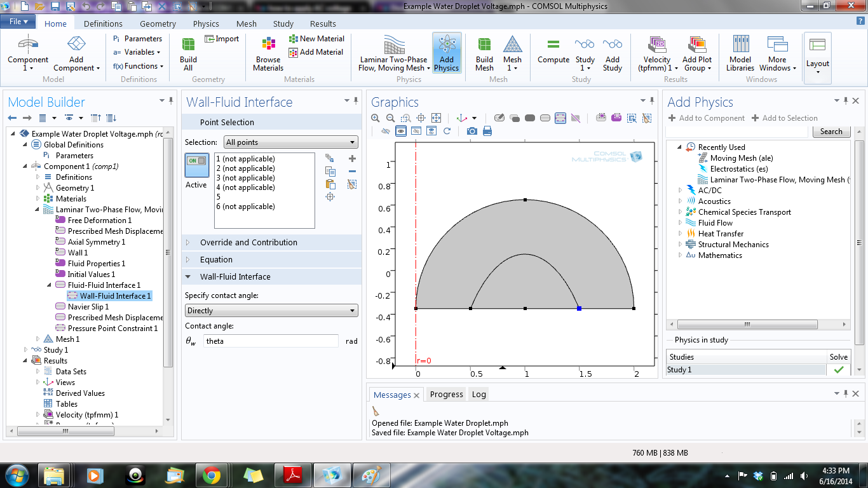
Task: Open Chrome from the Windows taskbar
Action: [x=212, y=475]
